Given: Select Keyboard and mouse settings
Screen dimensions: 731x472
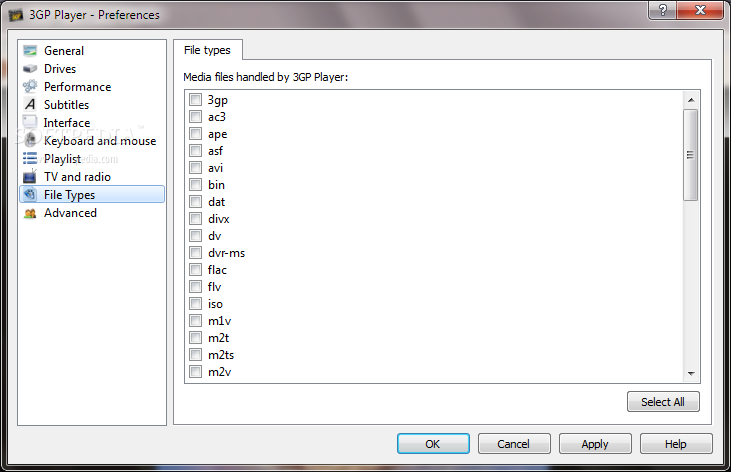Looking at the screenshot, I should pyautogui.click(x=92, y=140).
